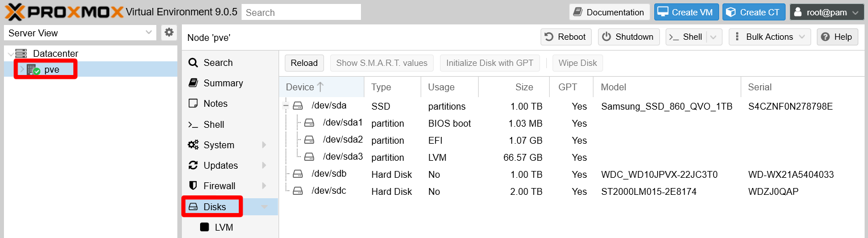This screenshot has width=868, height=238.
Task: Select Samsung_SSD_860_QVO_1TB model cell
Action: (666, 106)
